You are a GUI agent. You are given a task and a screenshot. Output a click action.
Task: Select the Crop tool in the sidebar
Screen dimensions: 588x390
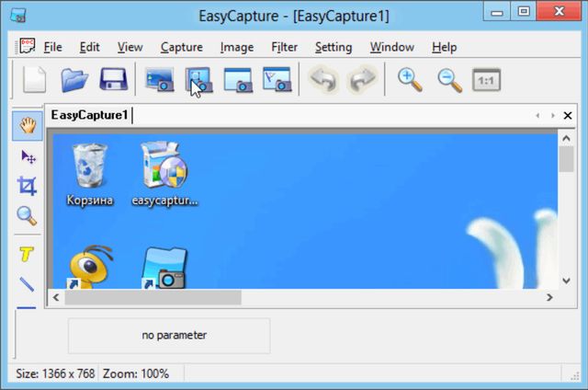point(27,187)
